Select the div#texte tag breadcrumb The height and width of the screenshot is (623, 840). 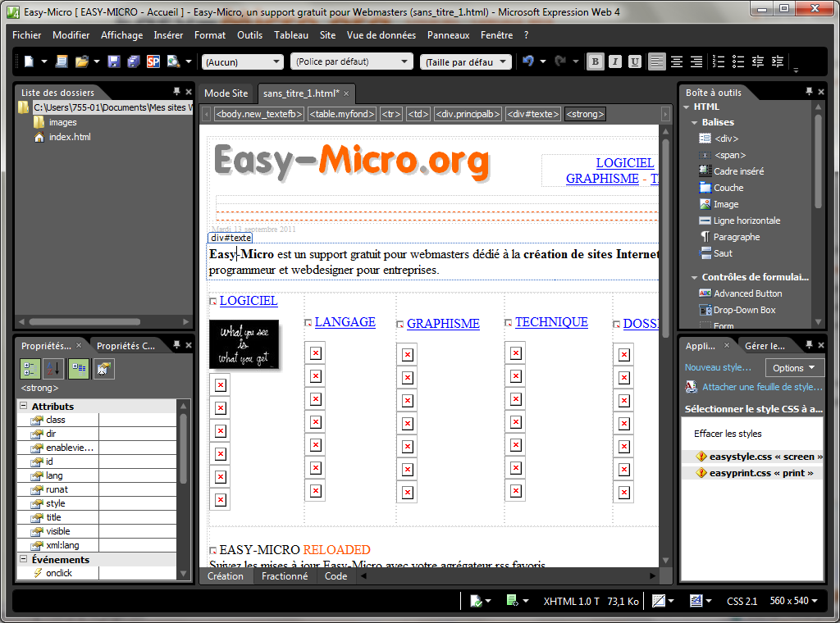coord(533,114)
